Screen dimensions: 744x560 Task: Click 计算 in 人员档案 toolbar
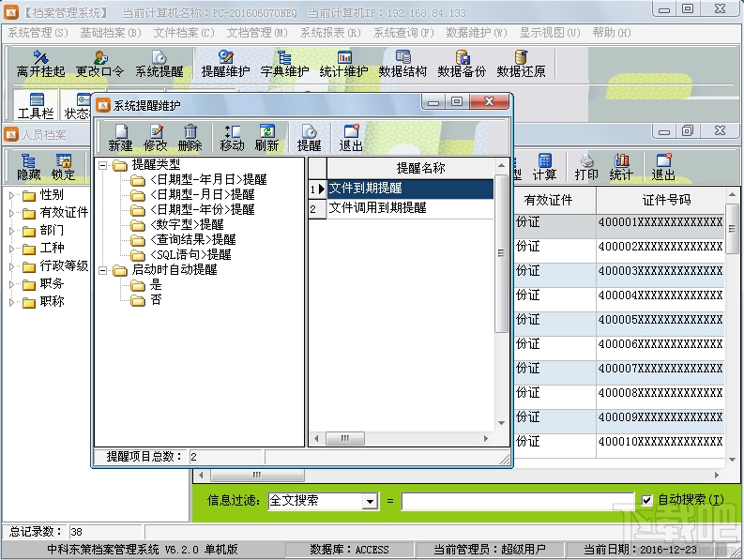(x=544, y=167)
